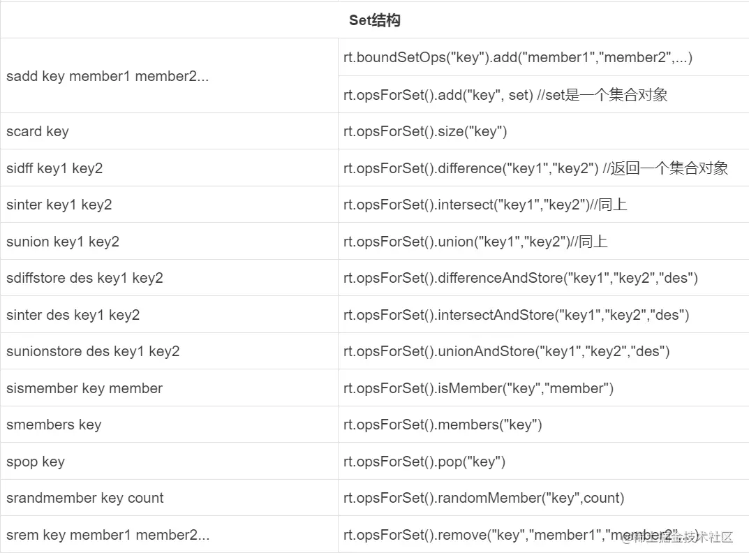The width and height of the screenshot is (749, 560).
Task: Select the "sadd key member1 member2..." cell
Action: coord(107,76)
